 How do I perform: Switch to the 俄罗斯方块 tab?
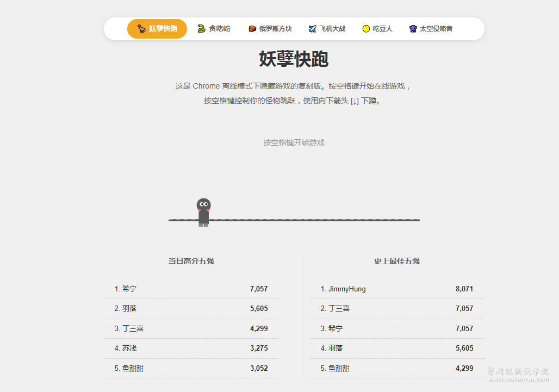pos(270,28)
